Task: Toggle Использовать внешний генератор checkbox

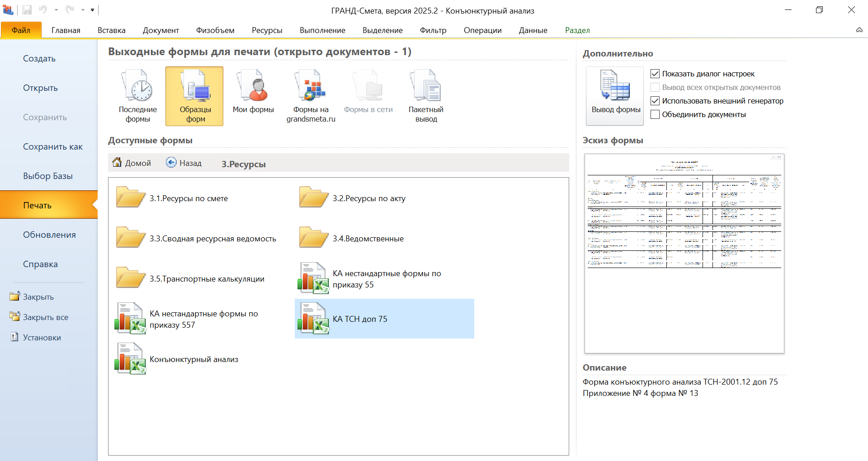Action: 655,101
